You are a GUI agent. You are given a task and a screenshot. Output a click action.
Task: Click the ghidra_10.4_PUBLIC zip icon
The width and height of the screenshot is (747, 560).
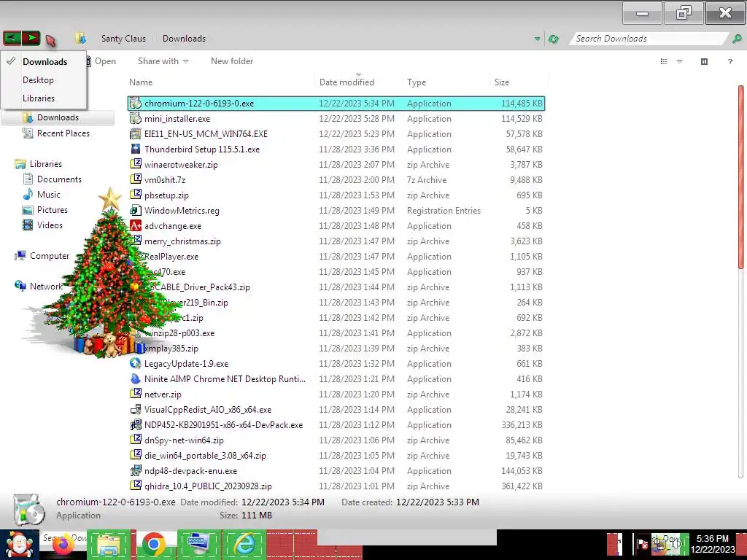click(135, 486)
